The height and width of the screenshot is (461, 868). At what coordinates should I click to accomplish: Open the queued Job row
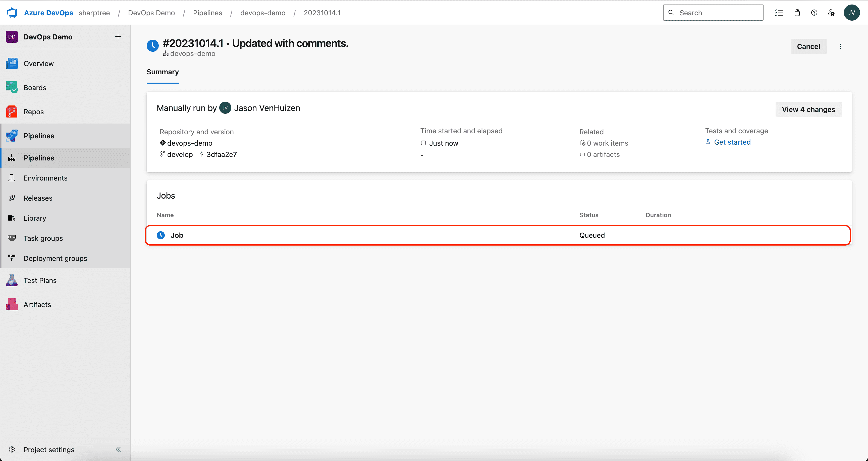498,235
